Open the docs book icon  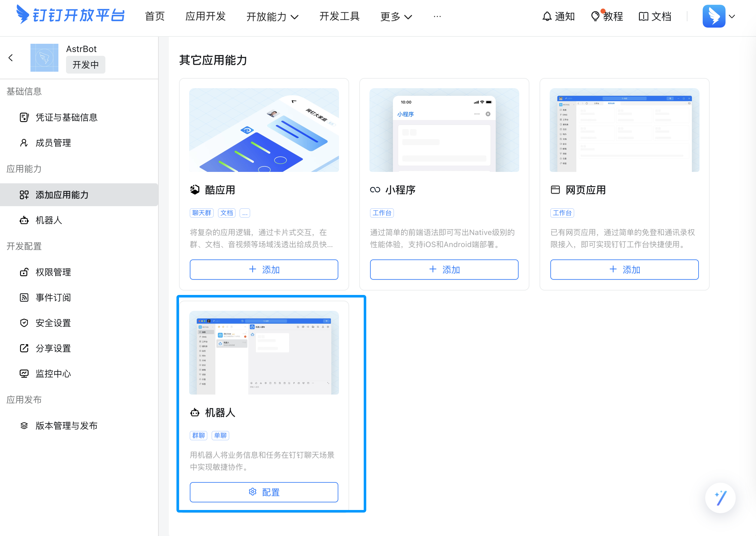pyautogui.click(x=643, y=16)
